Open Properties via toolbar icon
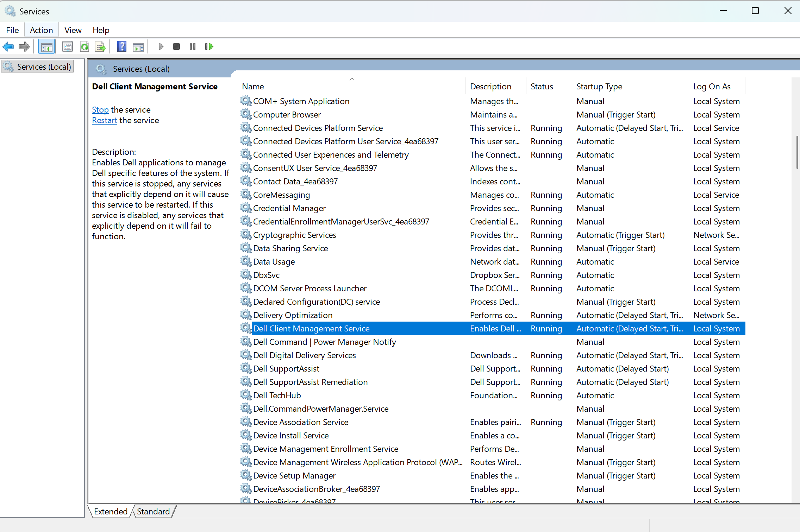 [x=67, y=46]
